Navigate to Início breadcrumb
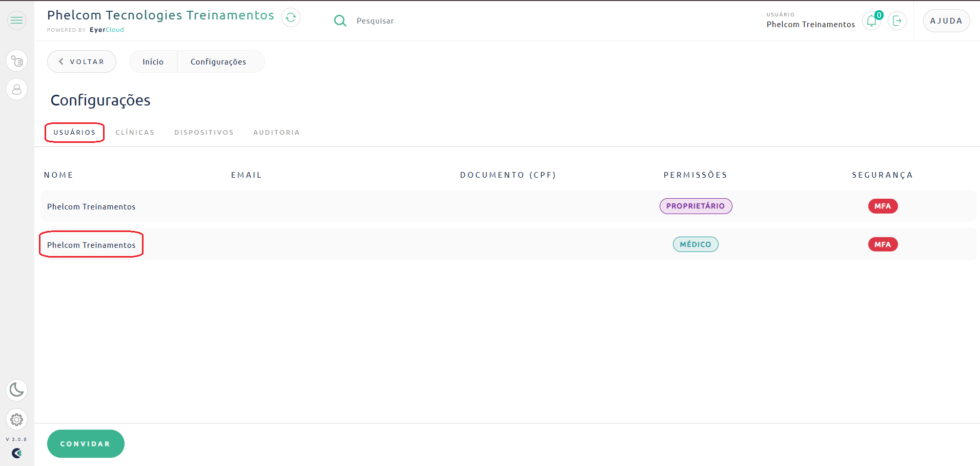The height and width of the screenshot is (466, 980). pos(153,62)
